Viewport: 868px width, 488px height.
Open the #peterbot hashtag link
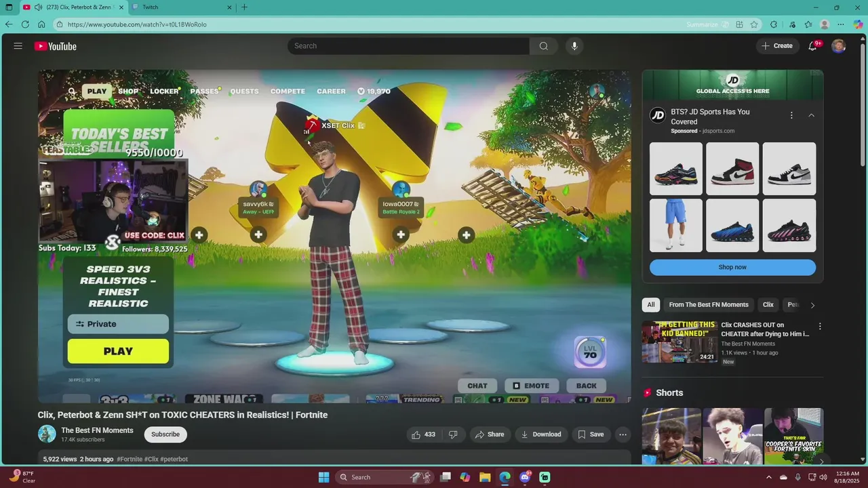pos(174,459)
